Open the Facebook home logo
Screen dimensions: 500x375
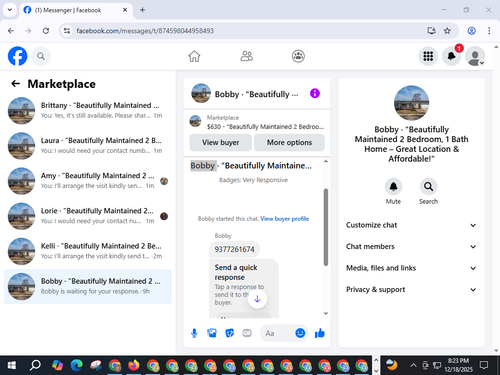pos(17,56)
